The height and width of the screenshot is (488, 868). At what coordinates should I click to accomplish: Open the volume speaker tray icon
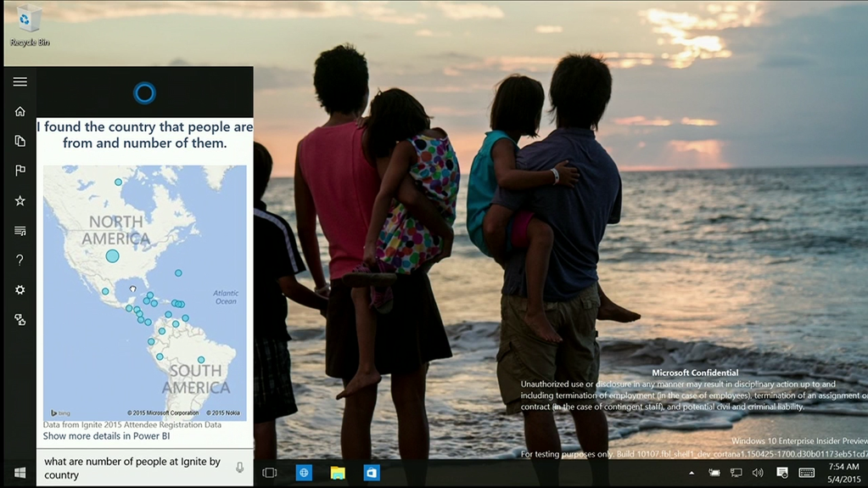coord(758,473)
